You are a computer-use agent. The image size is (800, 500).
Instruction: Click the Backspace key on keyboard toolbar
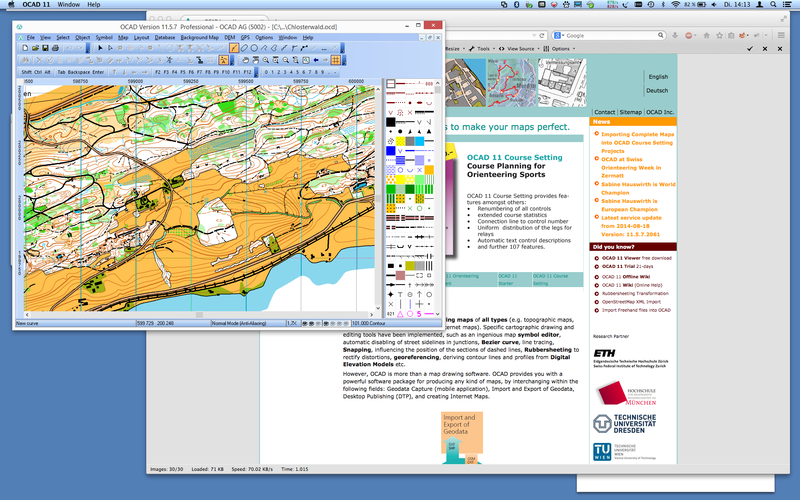coord(79,72)
